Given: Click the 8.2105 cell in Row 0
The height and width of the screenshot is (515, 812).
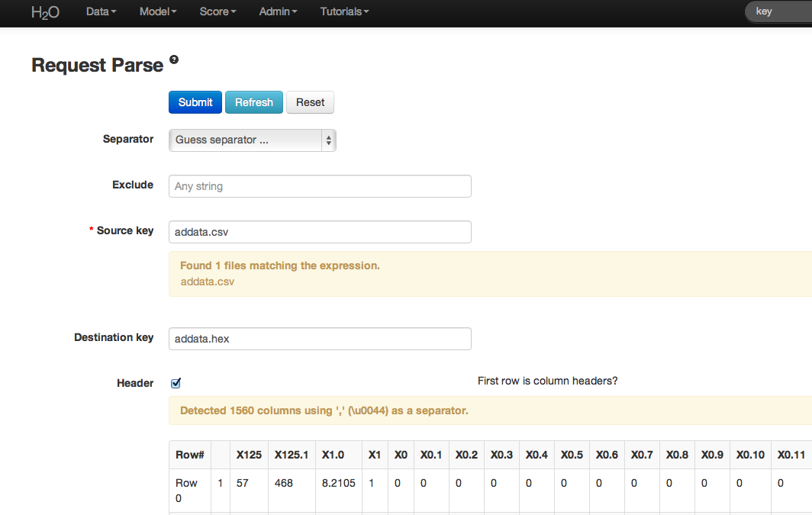Looking at the screenshot, I should (x=338, y=483).
